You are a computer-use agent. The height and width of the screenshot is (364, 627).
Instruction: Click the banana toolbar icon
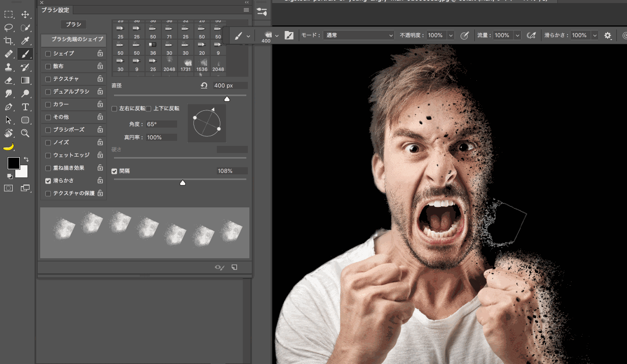tap(9, 146)
